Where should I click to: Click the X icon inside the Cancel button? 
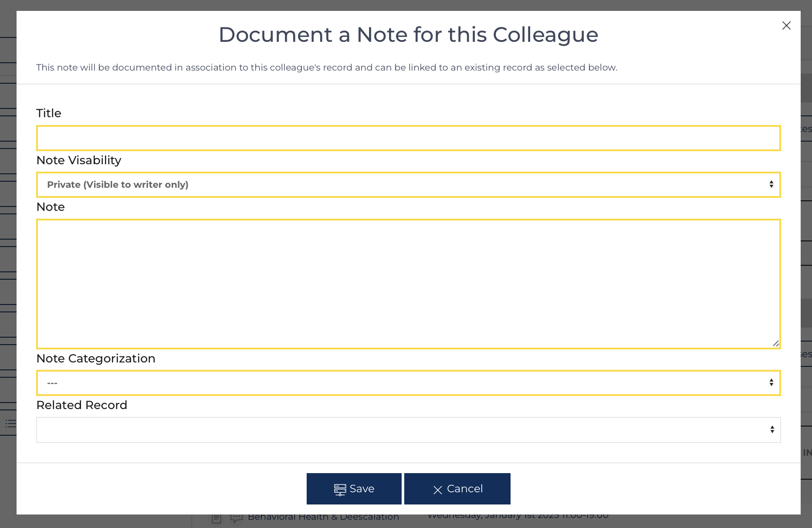437,490
